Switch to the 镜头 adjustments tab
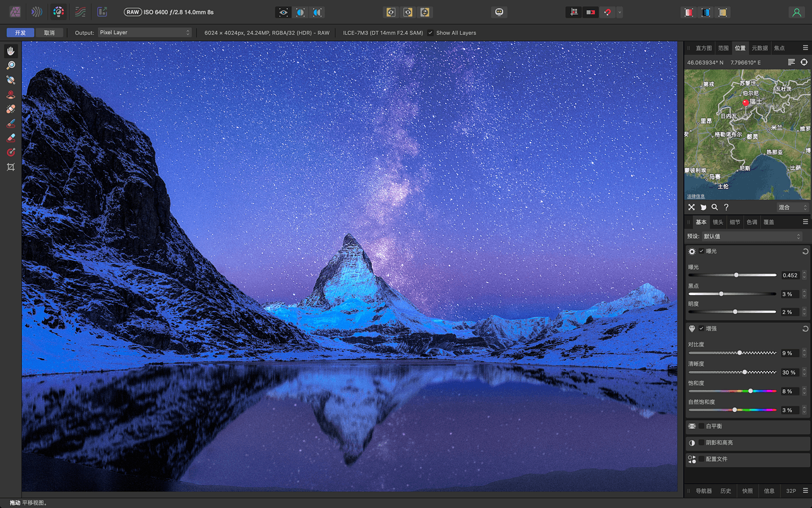The height and width of the screenshot is (508, 812). (717, 222)
